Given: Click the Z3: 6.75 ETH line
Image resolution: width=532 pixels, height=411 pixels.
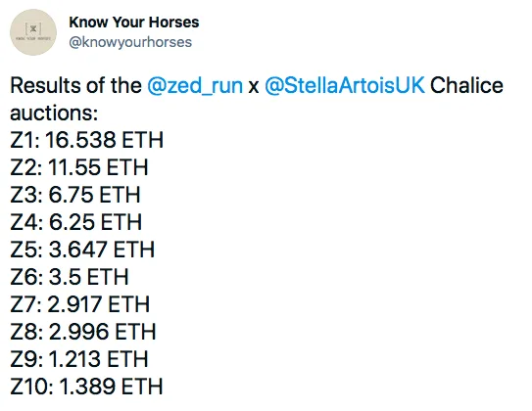Looking at the screenshot, I should click(x=75, y=195).
